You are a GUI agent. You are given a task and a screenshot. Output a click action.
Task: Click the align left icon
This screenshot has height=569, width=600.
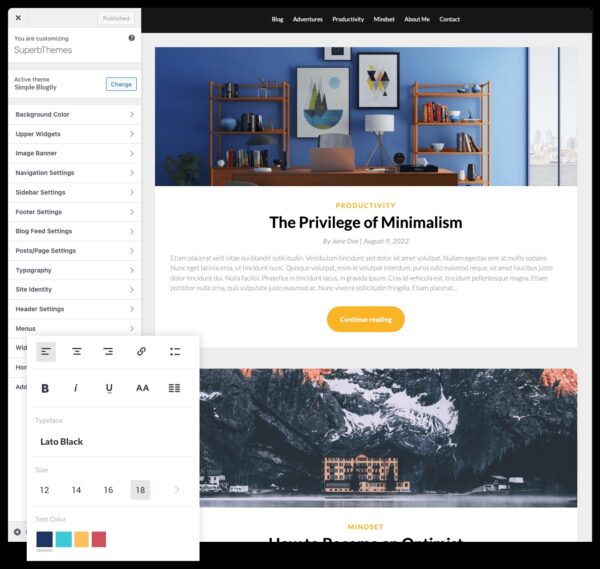click(x=46, y=352)
